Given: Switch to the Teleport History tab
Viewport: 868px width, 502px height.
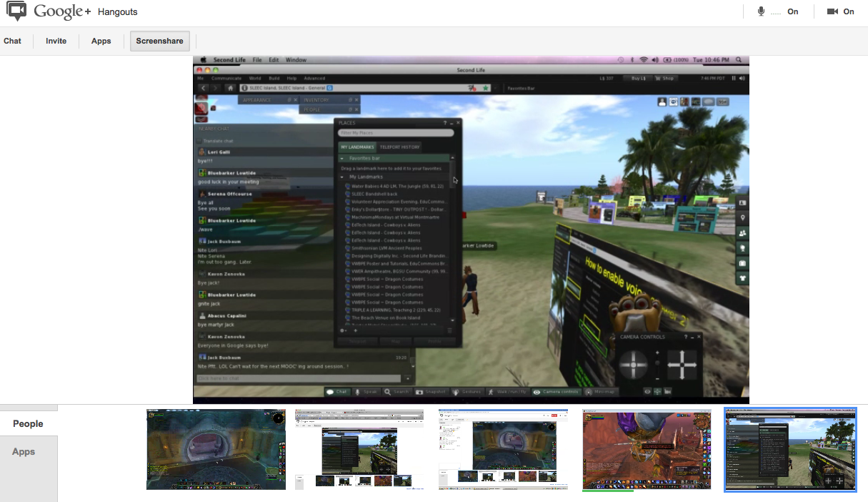Looking at the screenshot, I should tap(400, 147).
